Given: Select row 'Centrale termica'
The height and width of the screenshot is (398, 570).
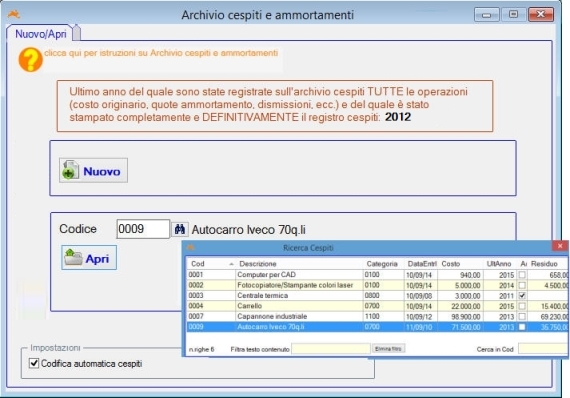Looking at the screenshot, I should [377, 296].
